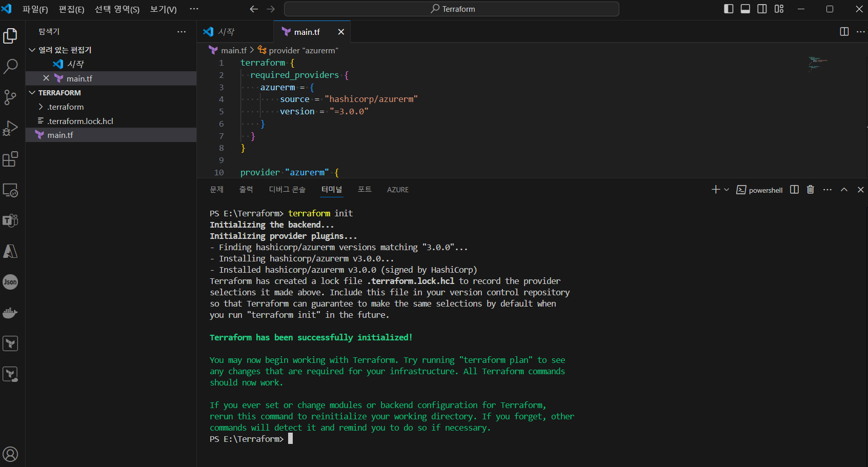Go back with the navigation arrow
Screen dimensions: 868x467
(x=254, y=9)
